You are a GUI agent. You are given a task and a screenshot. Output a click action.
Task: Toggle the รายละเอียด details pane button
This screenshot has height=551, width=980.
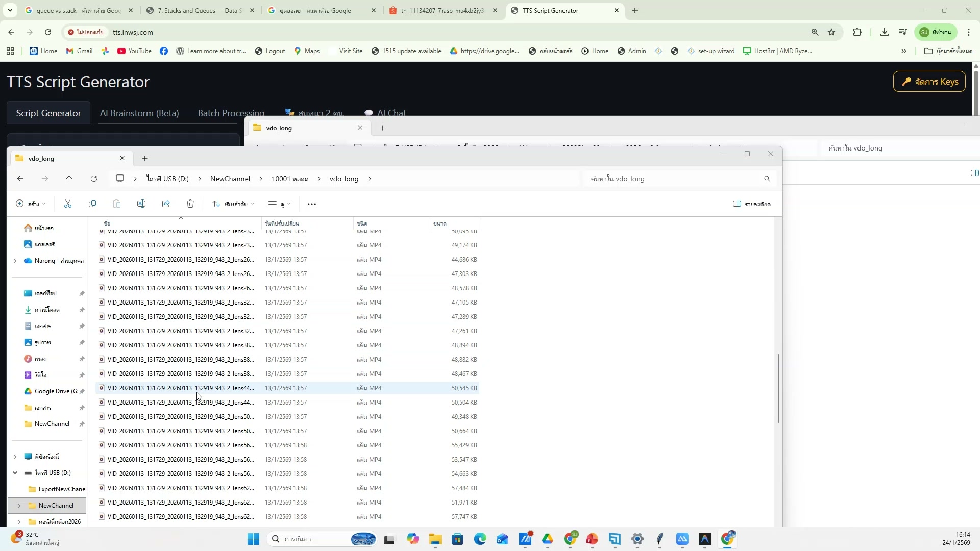point(751,204)
